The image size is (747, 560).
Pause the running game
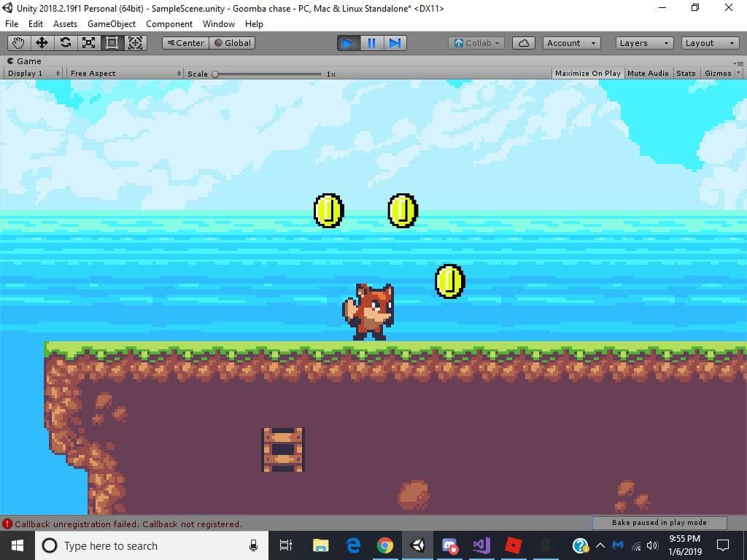click(x=371, y=43)
